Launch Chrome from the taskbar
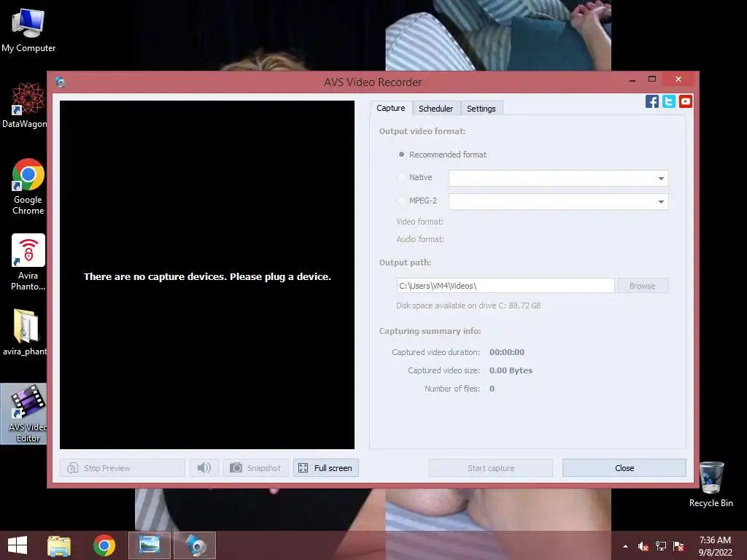This screenshot has height=560, width=747. 104,545
